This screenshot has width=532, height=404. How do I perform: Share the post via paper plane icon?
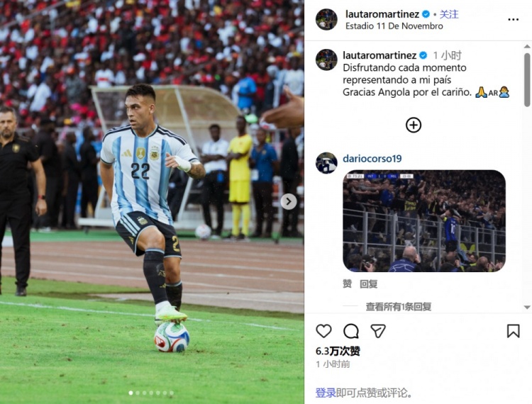click(x=378, y=331)
